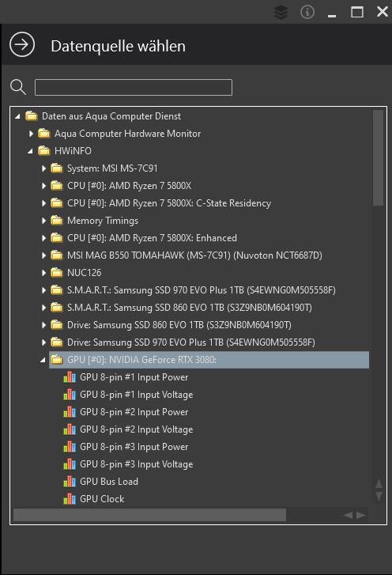Click folder icon of NUC126
This screenshot has width=392, height=575.
[57, 272]
